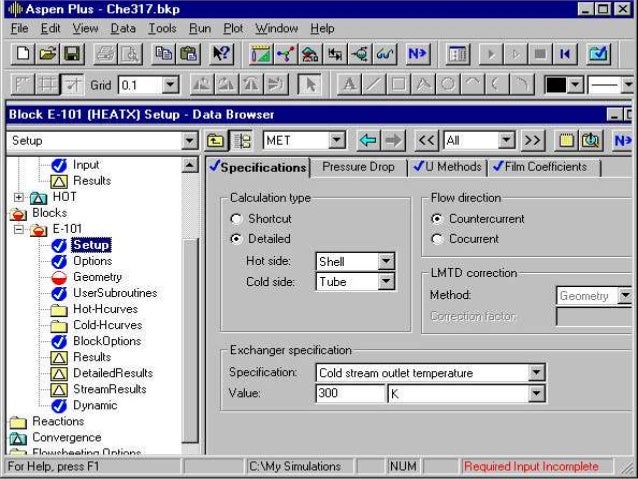Select the Line drawing tool

[x=374, y=85]
